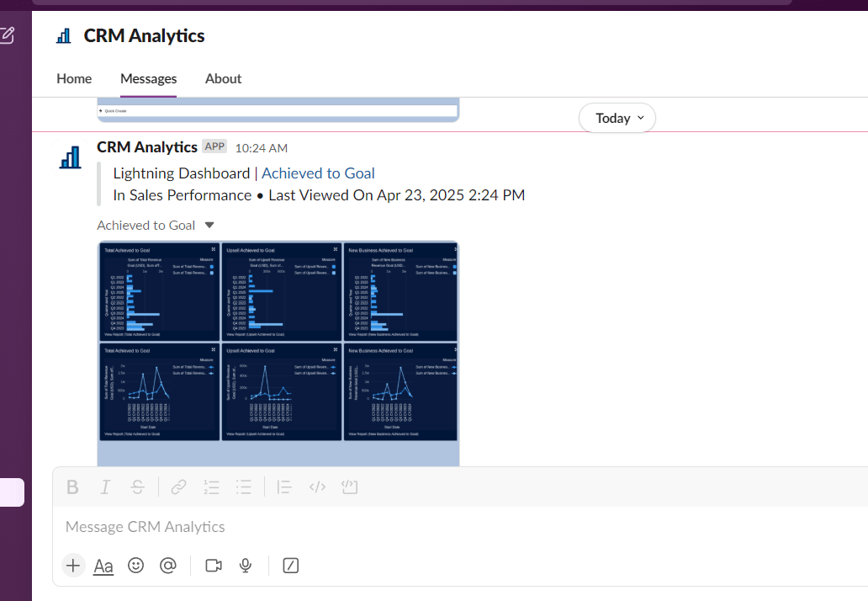
Task: Click the blockquote icon
Action: (284, 487)
